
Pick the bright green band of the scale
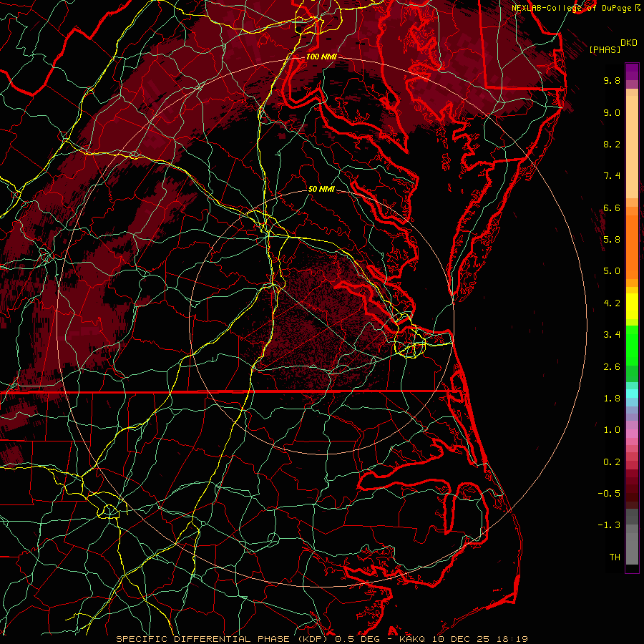click(632, 346)
